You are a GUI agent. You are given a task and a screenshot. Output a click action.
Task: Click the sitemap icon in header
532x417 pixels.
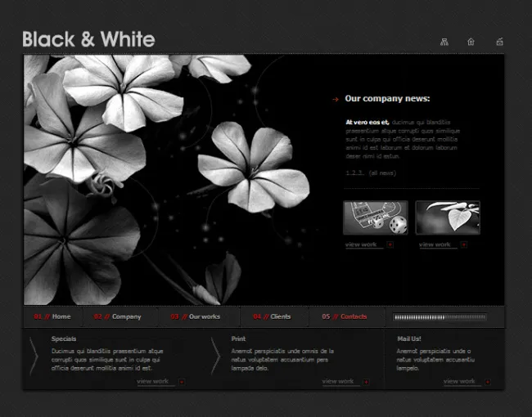(x=444, y=42)
